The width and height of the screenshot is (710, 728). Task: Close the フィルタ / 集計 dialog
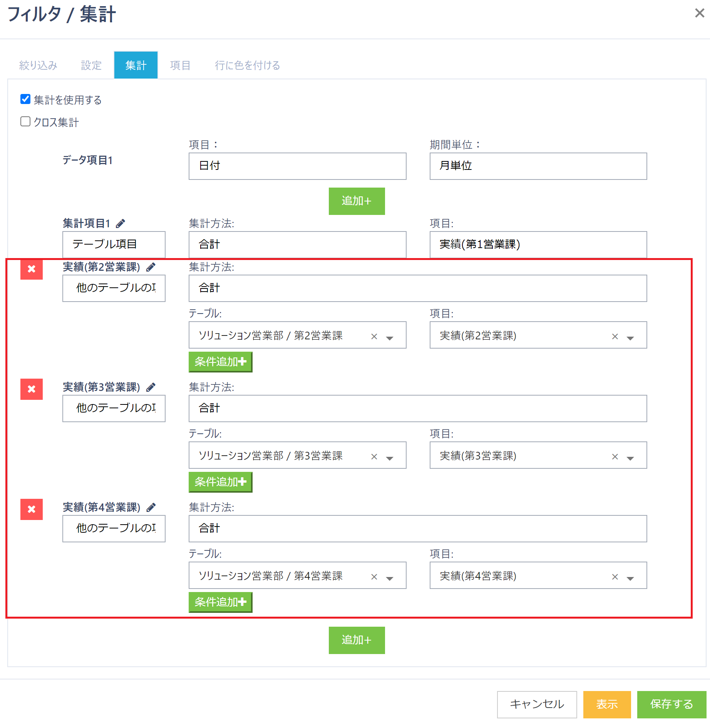tap(699, 13)
